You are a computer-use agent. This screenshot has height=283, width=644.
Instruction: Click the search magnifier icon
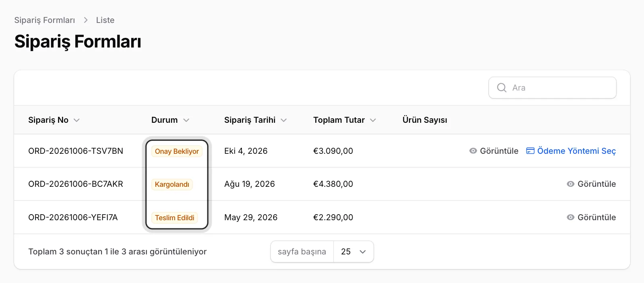[x=502, y=88]
